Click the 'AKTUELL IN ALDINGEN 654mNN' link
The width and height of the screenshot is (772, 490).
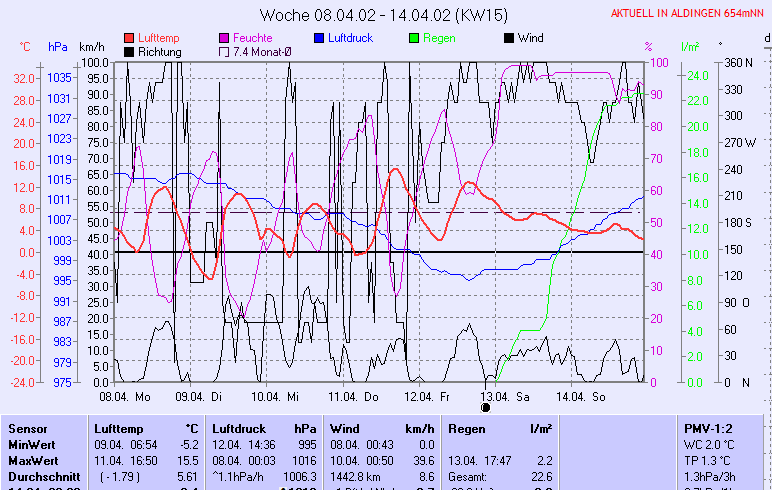coord(690,13)
